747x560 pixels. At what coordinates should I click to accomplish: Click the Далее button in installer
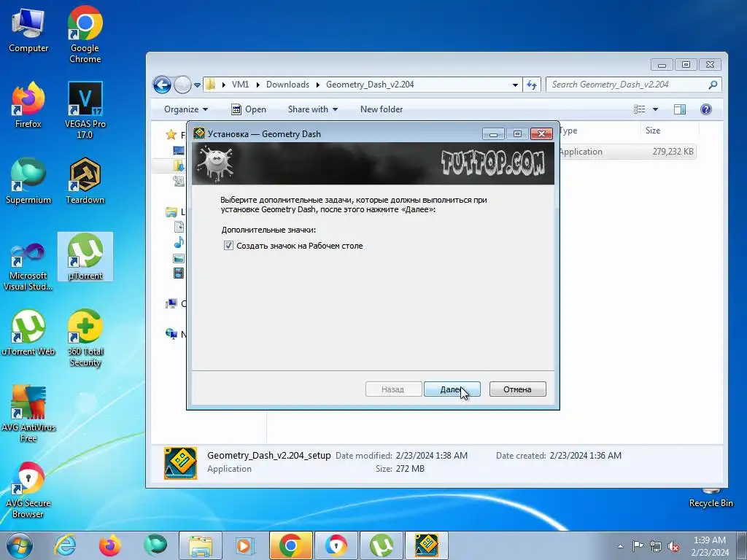tap(452, 389)
